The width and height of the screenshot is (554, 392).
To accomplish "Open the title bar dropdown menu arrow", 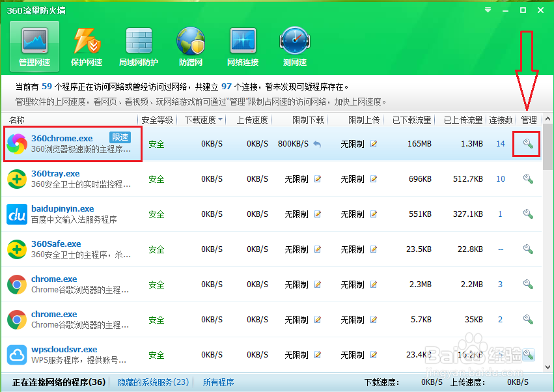I will [488, 10].
